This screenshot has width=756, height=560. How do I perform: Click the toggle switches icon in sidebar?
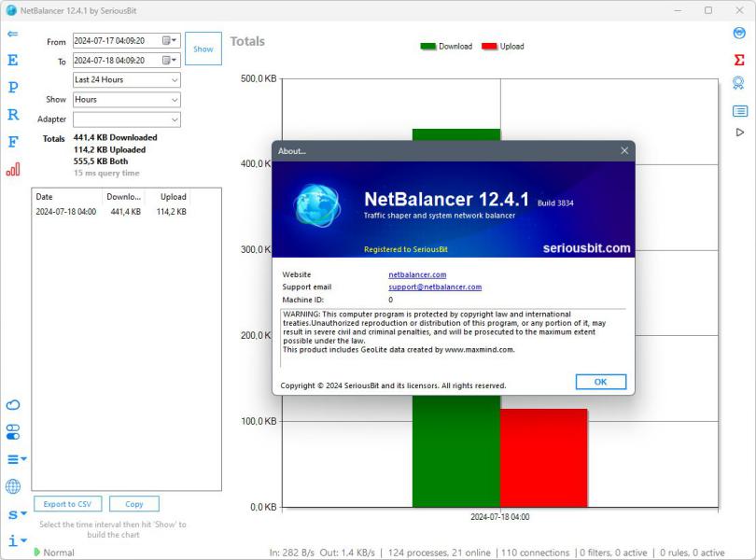(x=13, y=432)
